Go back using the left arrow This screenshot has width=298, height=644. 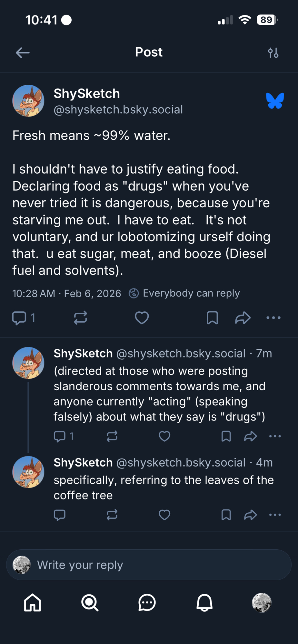point(23,52)
